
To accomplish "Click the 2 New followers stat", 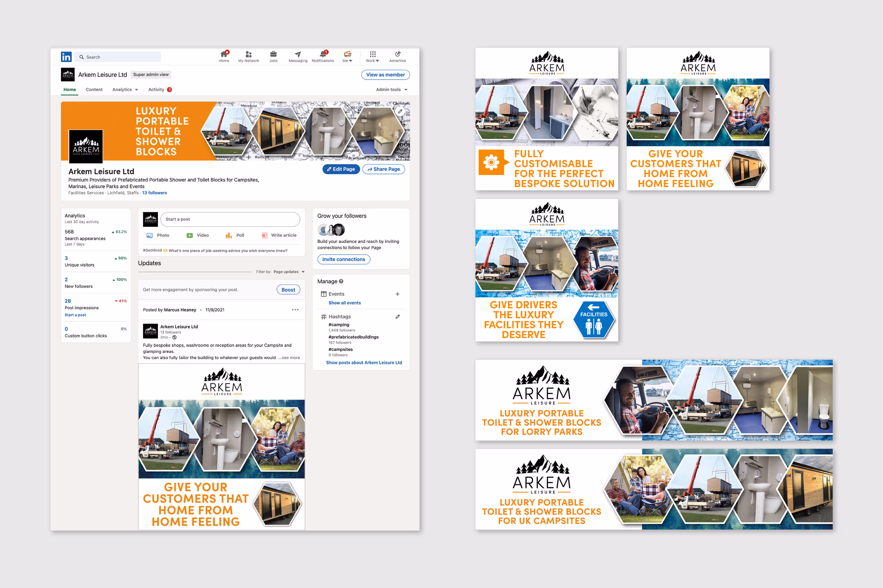I will click(95, 283).
